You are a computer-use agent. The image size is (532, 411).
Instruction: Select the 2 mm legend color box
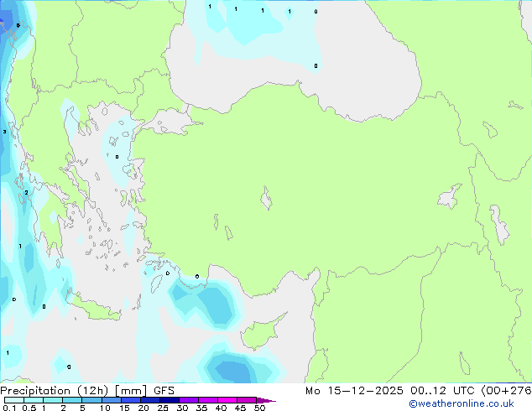pos(72,400)
